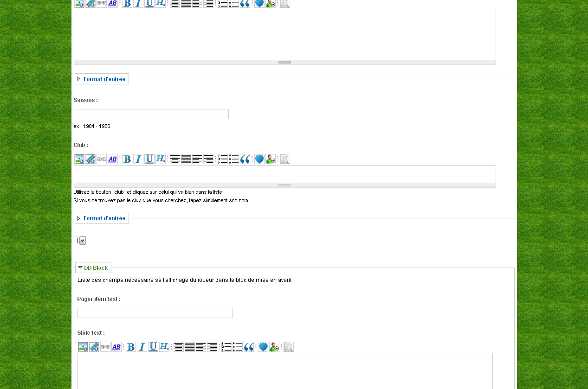
Task: Insert numbered list in Club toolbar
Action: click(223, 159)
